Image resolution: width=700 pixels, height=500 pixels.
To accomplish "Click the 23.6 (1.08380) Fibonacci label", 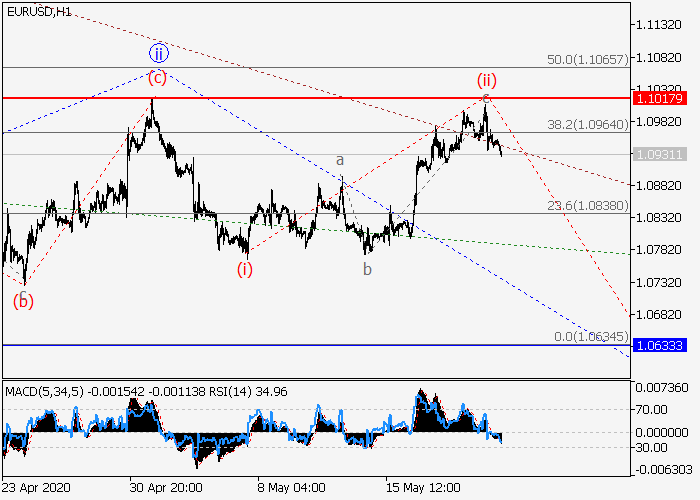I will pyautogui.click(x=587, y=205).
